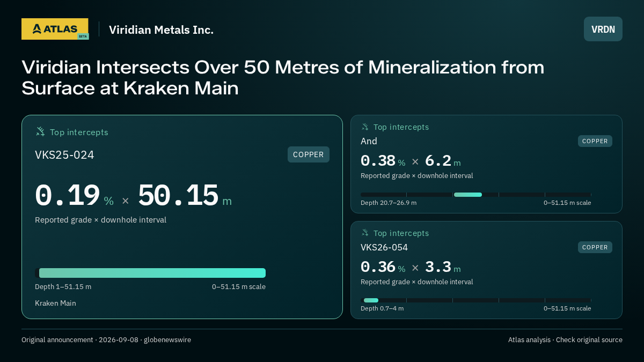Image resolution: width=644 pixels, height=362 pixels.
Task: Click the VRDN ticker badge
Action: click(x=603, y=29)
